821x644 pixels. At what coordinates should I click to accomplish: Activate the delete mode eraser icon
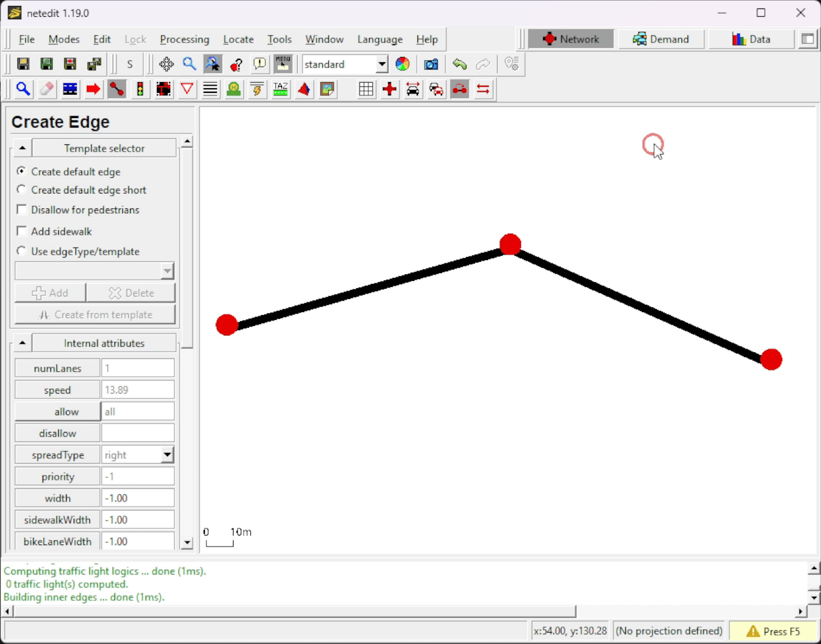(47, 89)
